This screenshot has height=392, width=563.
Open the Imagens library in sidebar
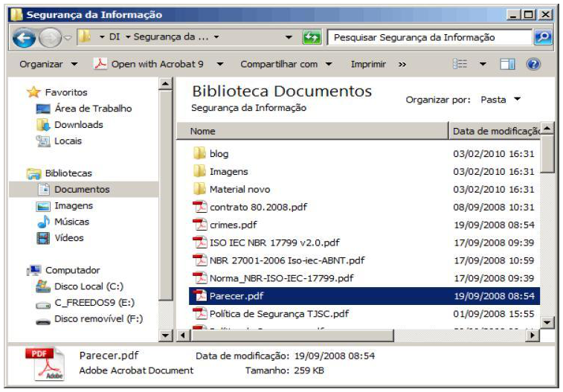[65, 206]
